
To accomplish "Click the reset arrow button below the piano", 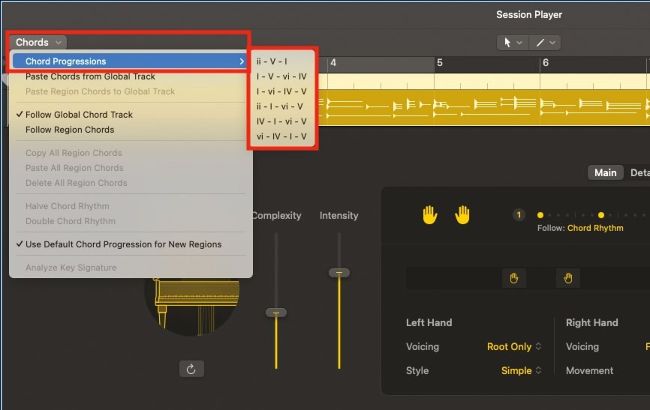I will [x=192, y=369].
